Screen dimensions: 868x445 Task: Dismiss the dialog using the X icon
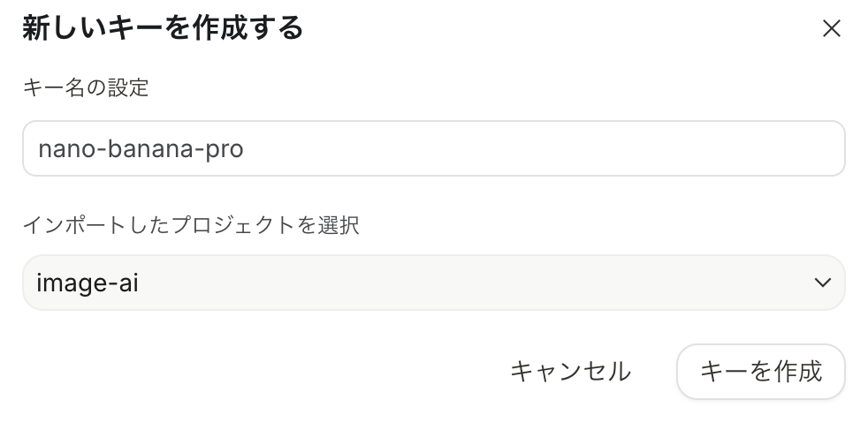pyautogui.click(x=831, y=29)
